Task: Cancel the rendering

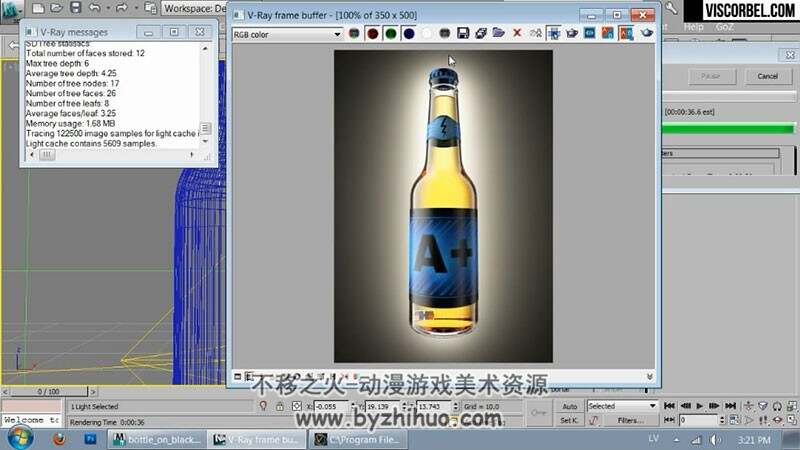Action: click(767, 77)
